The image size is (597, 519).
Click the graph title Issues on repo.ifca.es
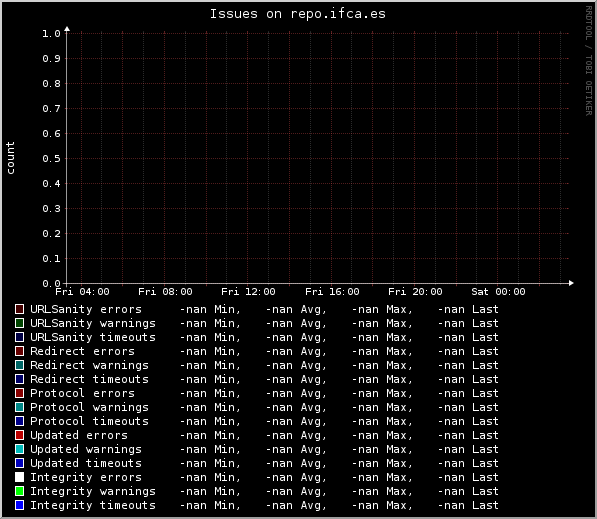(x=298, y=14)
